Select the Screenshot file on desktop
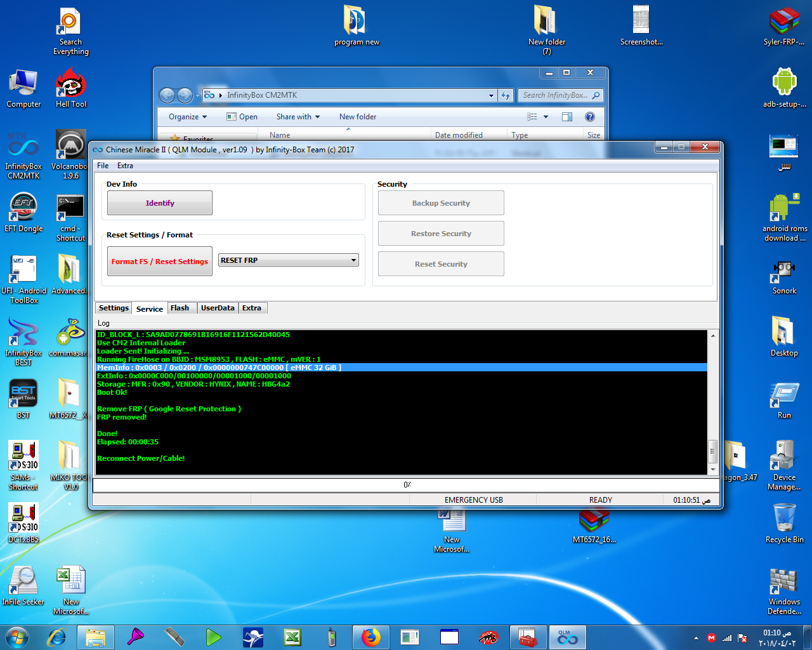The image size is (812, 650). (x=641, y=27)
